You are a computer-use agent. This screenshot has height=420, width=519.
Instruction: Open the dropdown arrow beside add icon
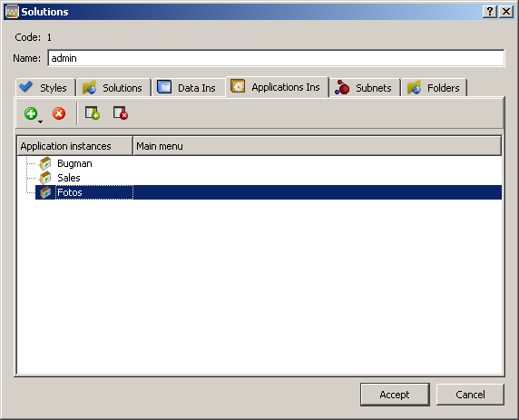pos(41,122)
